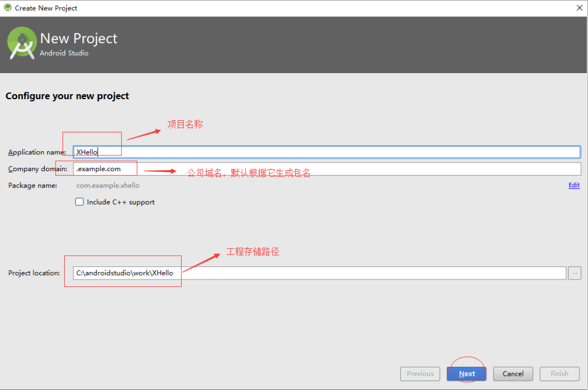This screenshot has width=588, height=390.
Task: Click the small Android icon in the title bar
Action: pos(7,7)
